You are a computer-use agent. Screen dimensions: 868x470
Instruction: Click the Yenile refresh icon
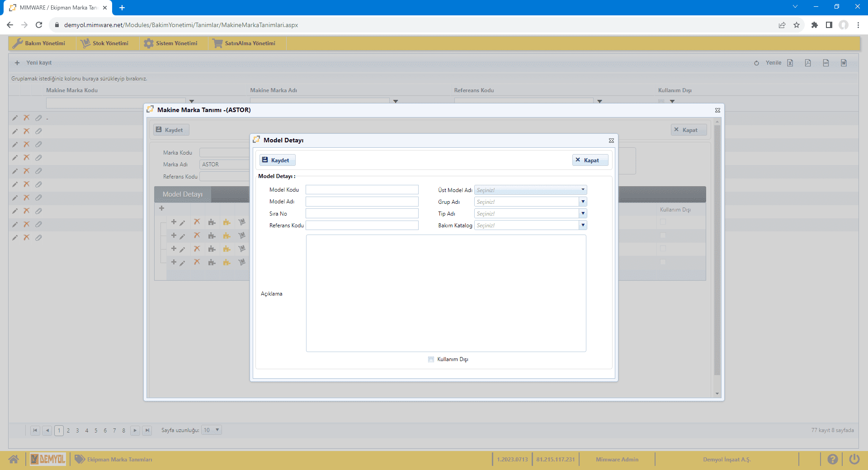click(756, 63)
